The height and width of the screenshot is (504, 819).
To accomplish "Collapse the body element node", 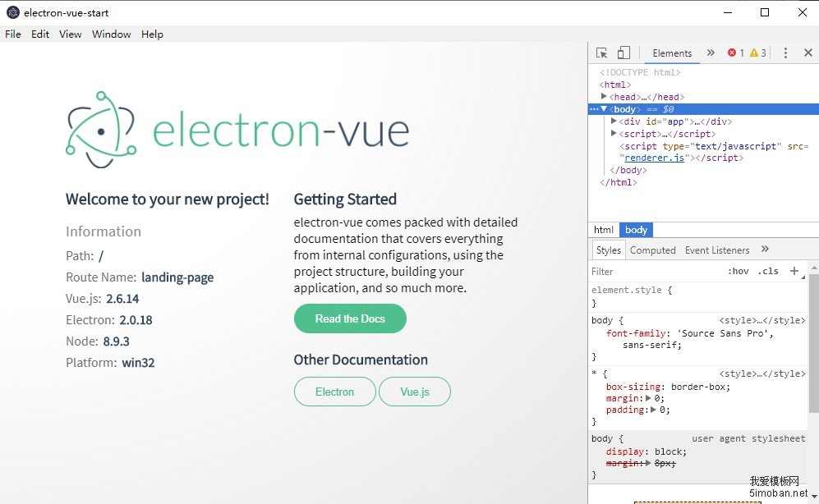I will pyautogui.click(x=603, y=109).
